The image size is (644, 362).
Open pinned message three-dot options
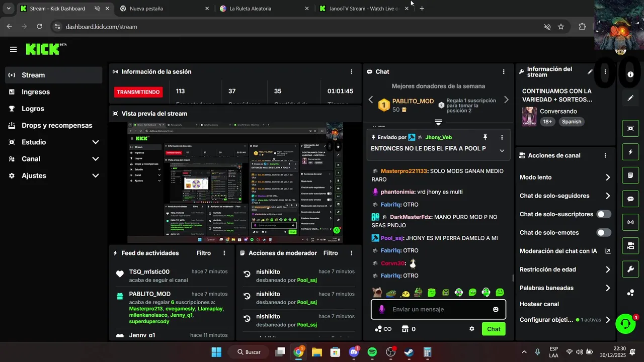502,137
